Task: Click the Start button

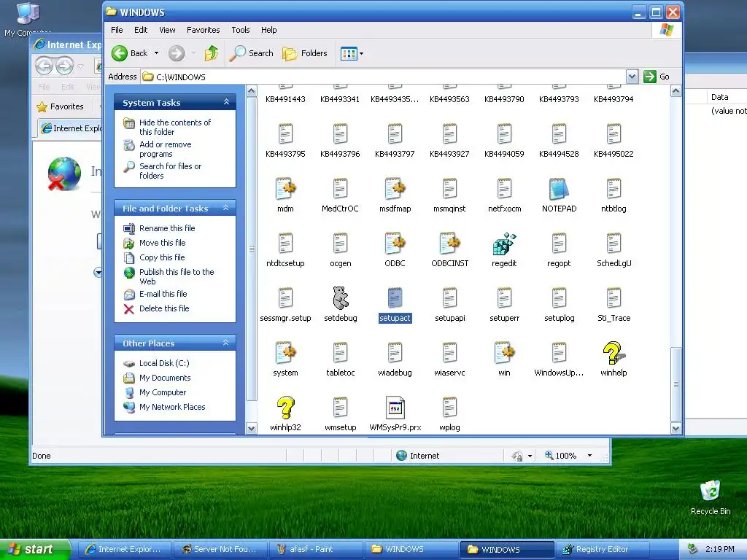Action: click(34, 549)
